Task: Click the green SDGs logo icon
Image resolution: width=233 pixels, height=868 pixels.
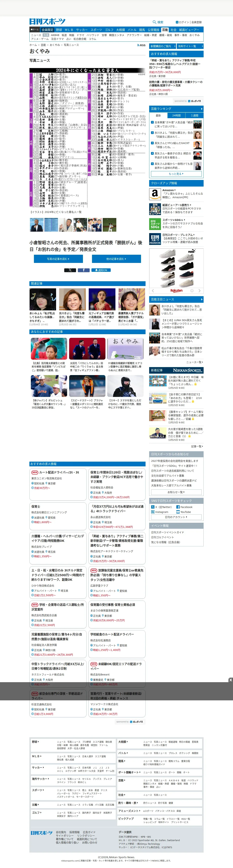Action: 155,224
